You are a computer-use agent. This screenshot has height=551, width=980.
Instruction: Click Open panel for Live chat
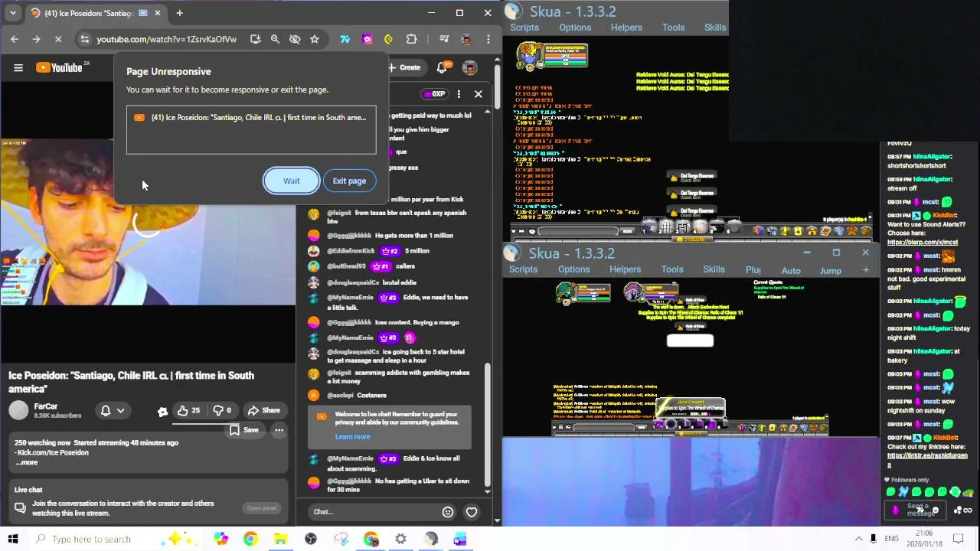click(262, 508)
